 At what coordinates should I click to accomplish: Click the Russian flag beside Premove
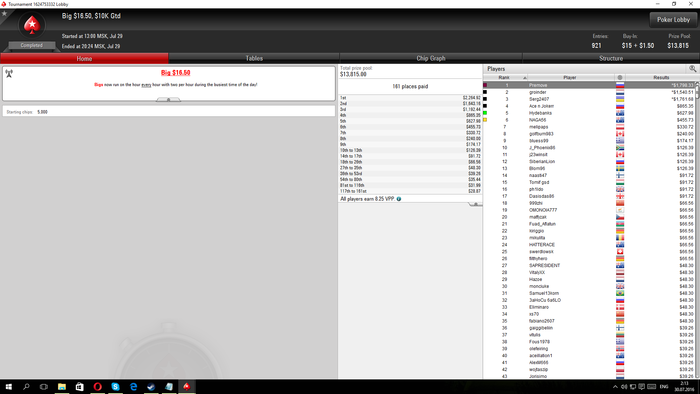tap(620, 85)
